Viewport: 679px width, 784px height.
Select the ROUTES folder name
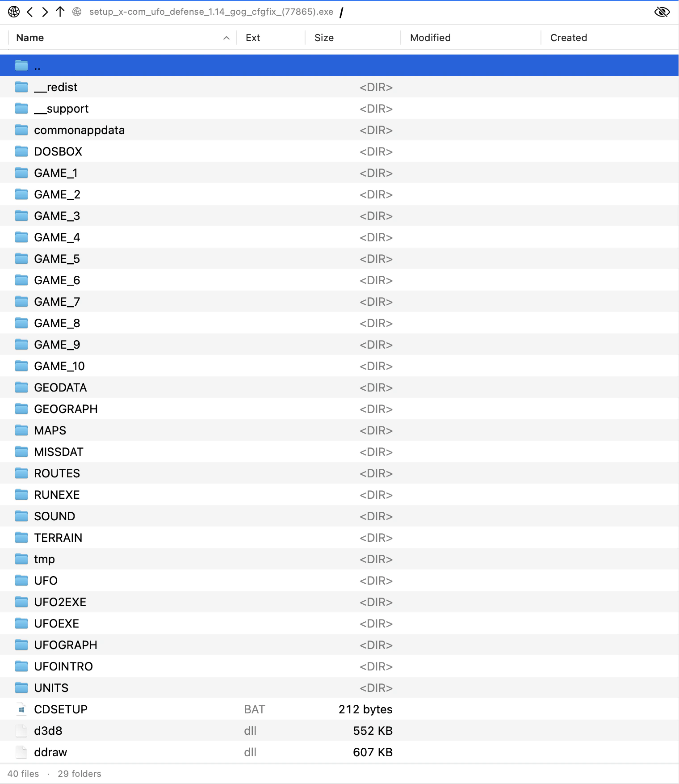tap(57, 473)
